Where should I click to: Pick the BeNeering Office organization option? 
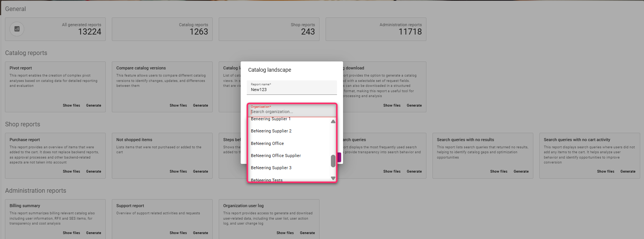(267, 143)
